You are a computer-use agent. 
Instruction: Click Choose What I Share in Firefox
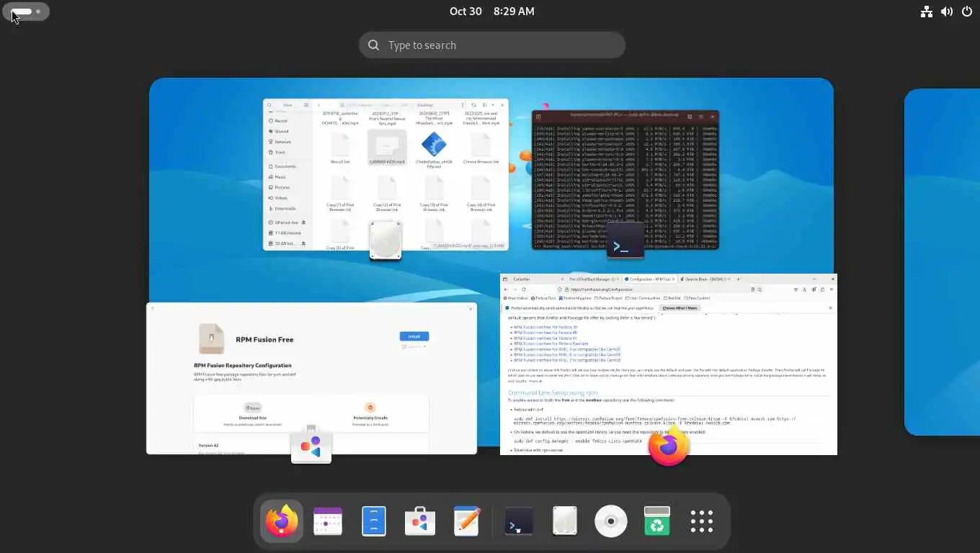coord(680,307)
